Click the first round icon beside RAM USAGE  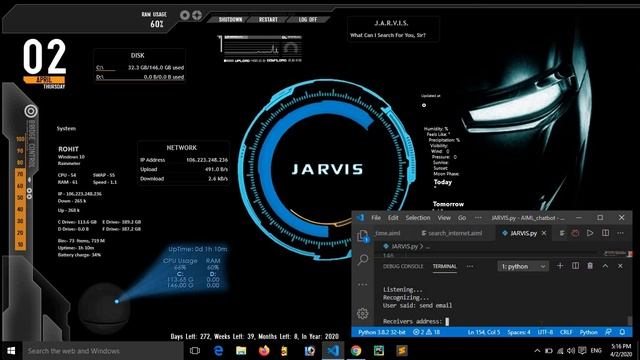(x=184, y=15)
